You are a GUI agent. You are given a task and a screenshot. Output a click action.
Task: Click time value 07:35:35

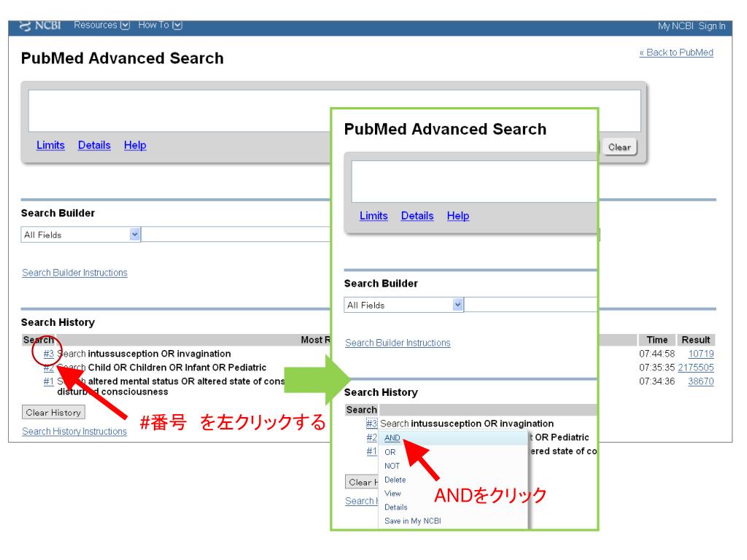pos(657,367)
